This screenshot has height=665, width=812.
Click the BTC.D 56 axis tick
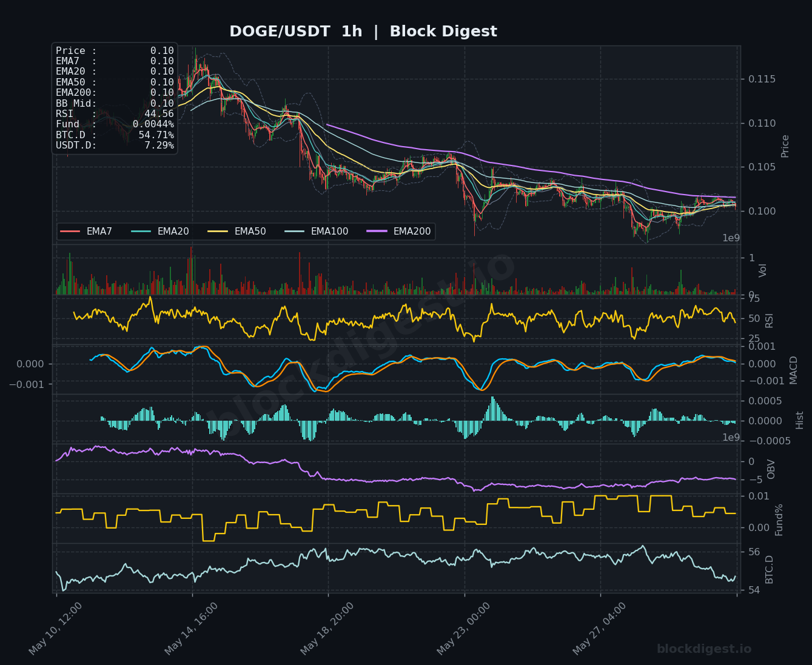(754, 552)
